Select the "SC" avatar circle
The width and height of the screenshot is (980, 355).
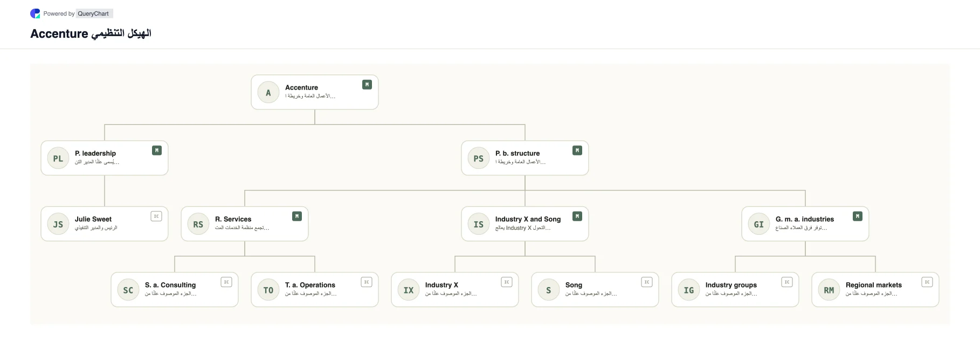[128, 290]
